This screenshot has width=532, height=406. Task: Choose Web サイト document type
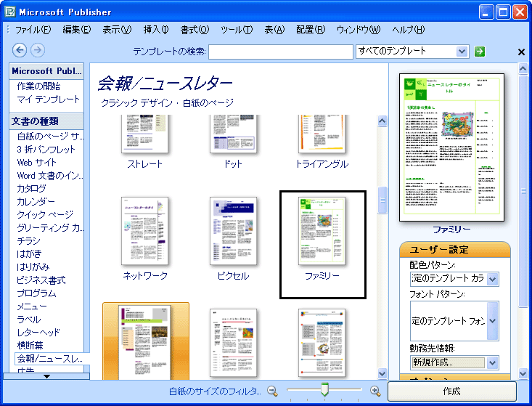pyautogui.click(x=36, y=163)
